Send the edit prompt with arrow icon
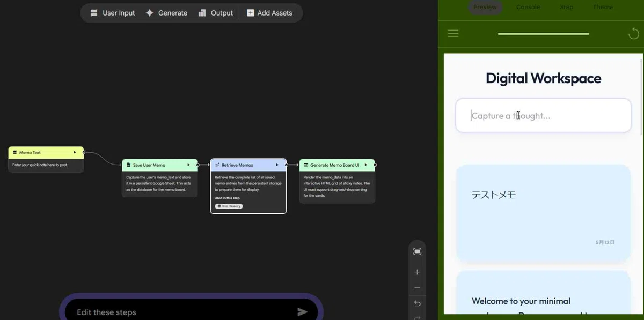 point(302,312)
